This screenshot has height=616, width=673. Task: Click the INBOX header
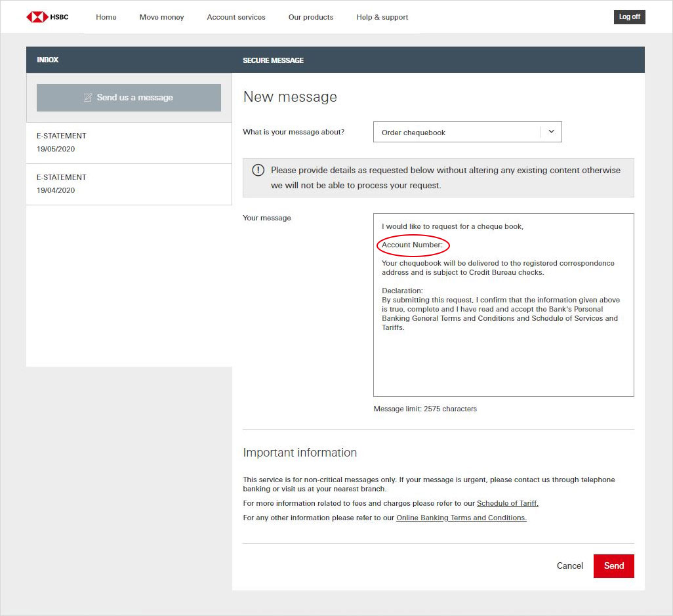tap(48, 60)
